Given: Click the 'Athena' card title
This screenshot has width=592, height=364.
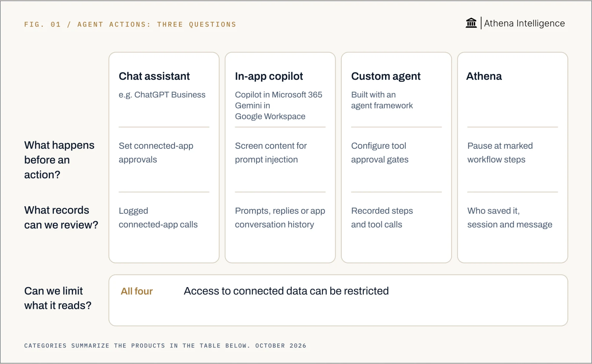Looking at the screenshot, I should click(484, 76).
